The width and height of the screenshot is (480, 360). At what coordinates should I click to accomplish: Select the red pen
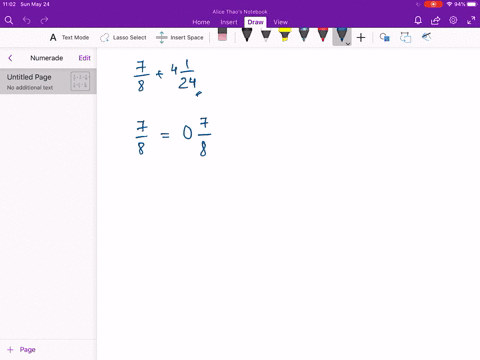tap(323, 35)
